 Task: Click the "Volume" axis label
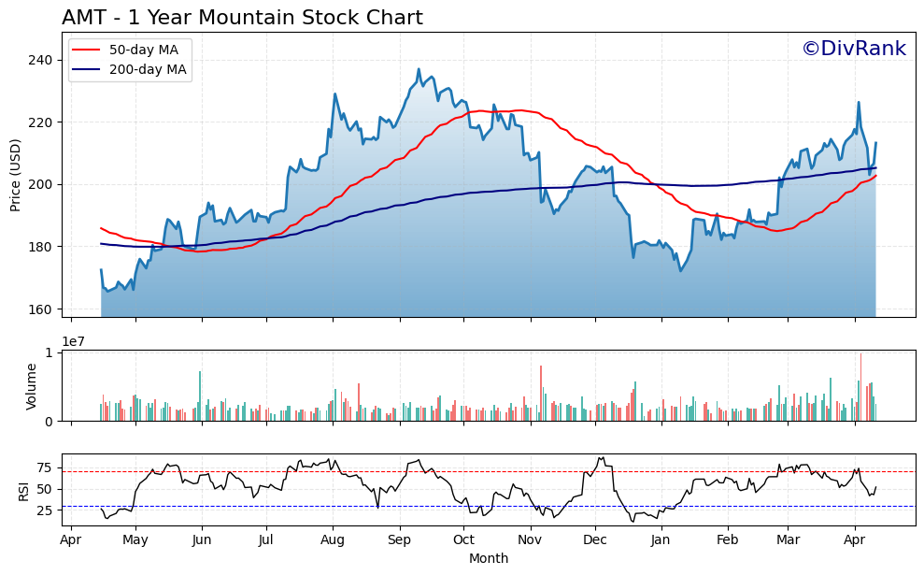(31, 386)
